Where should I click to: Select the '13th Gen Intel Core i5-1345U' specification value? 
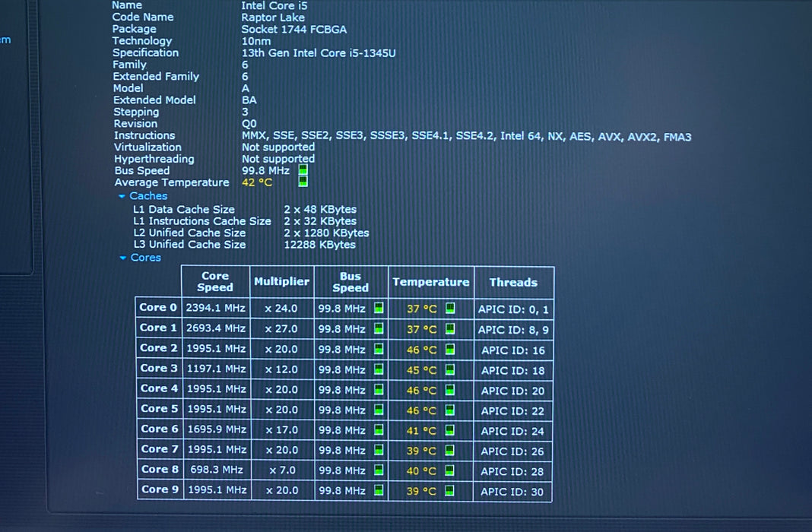pyautogui.click(x=319, y=52)
